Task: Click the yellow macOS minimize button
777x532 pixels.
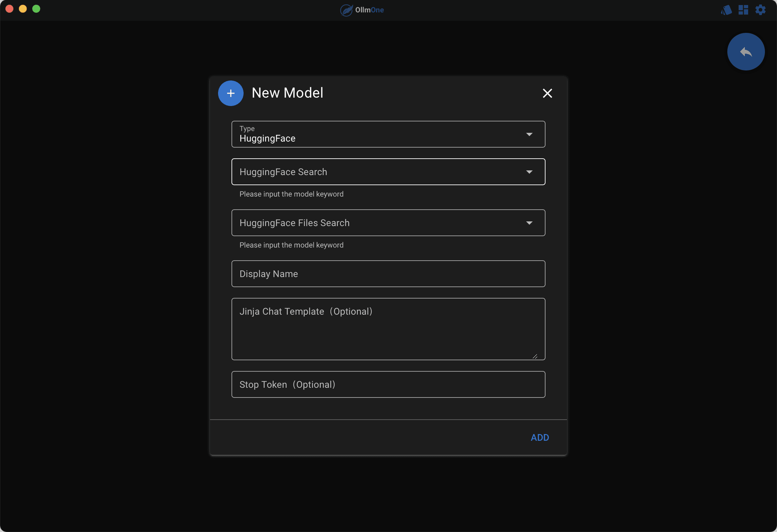Action: pyautogui.click(x=23, y=9)
